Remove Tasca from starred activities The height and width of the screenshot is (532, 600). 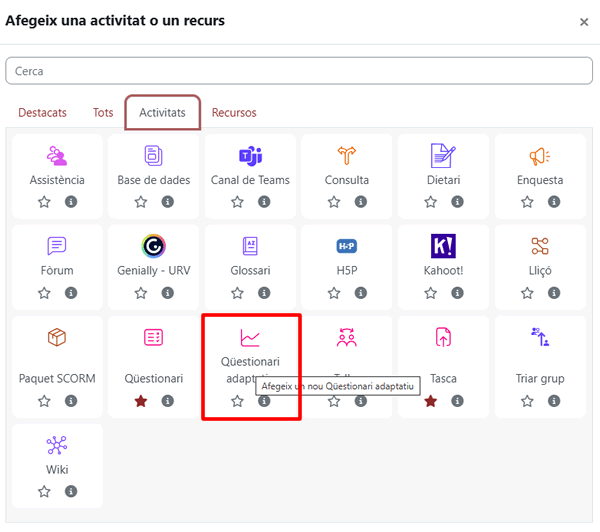430,401
